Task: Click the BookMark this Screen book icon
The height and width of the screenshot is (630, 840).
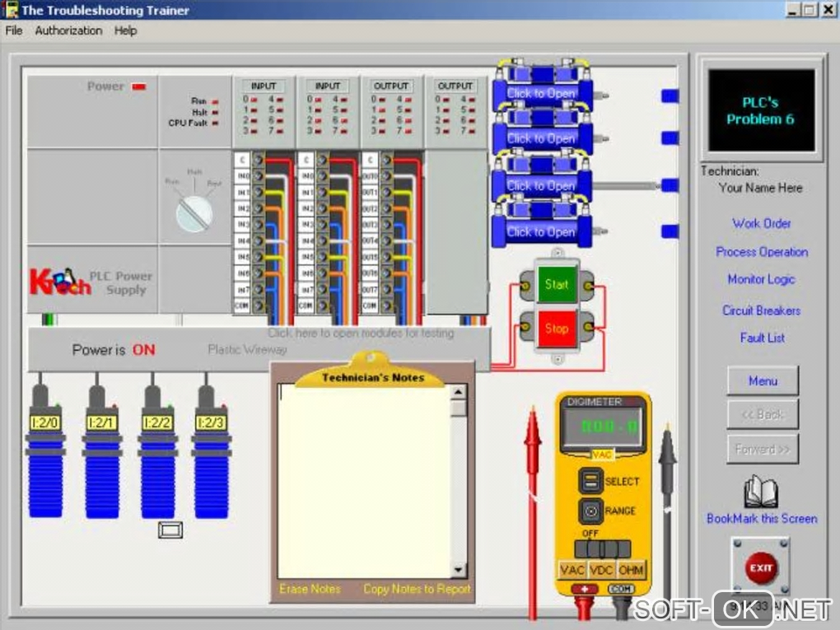Action: (761, 492)
